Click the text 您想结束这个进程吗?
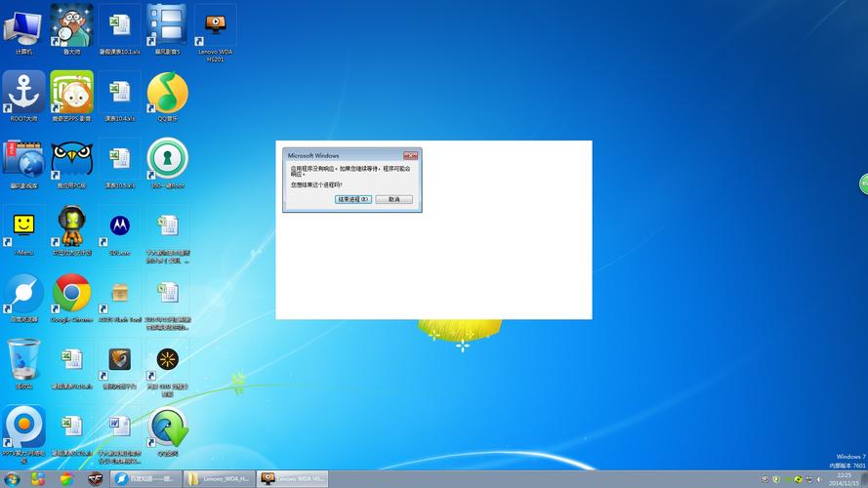 (316, 184)
